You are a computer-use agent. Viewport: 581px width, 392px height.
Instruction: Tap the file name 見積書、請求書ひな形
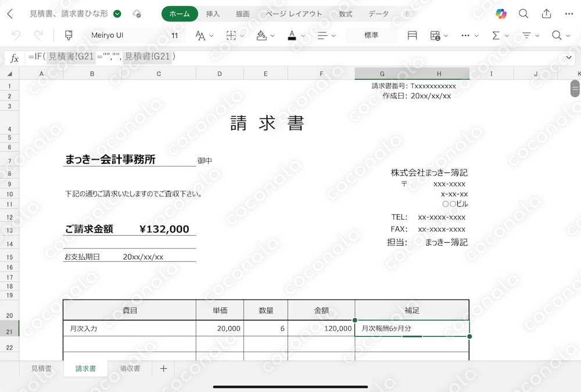click(69, 14)
